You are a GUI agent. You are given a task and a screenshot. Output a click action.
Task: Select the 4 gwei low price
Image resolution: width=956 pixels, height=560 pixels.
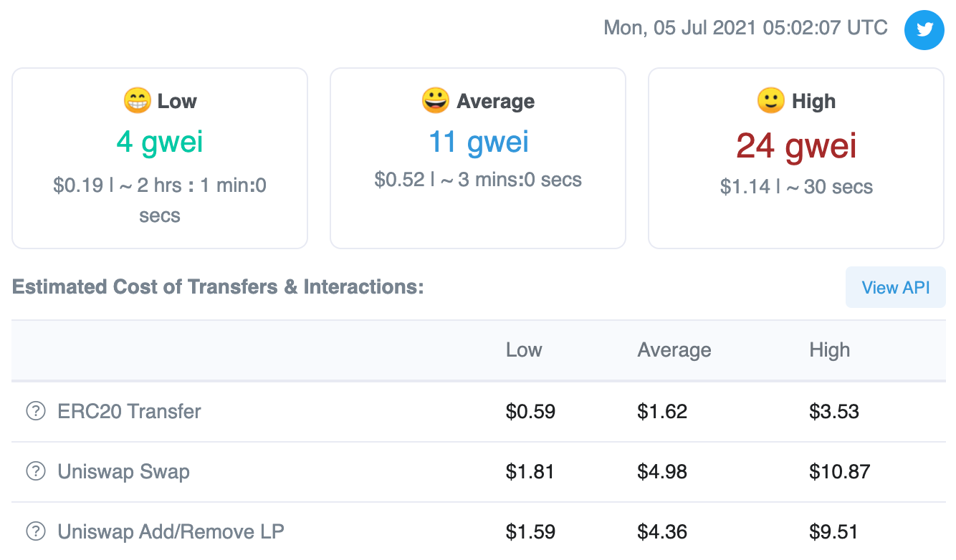(160, 142)
